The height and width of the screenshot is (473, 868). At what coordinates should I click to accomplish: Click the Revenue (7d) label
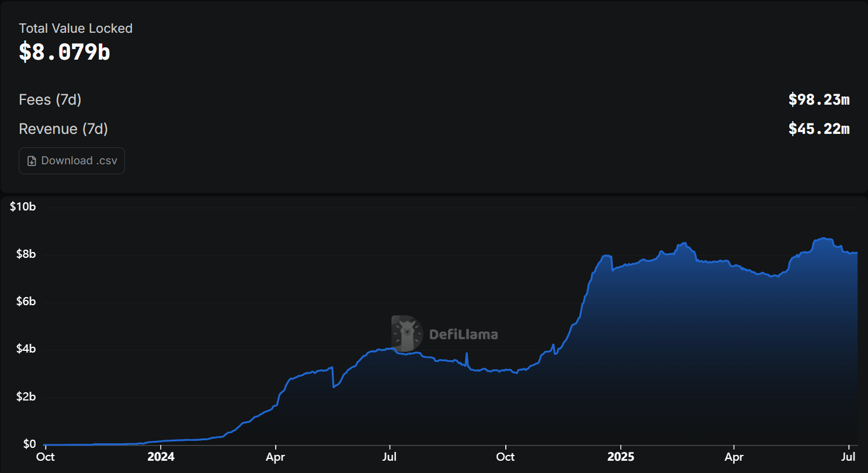tap(64, 129)
